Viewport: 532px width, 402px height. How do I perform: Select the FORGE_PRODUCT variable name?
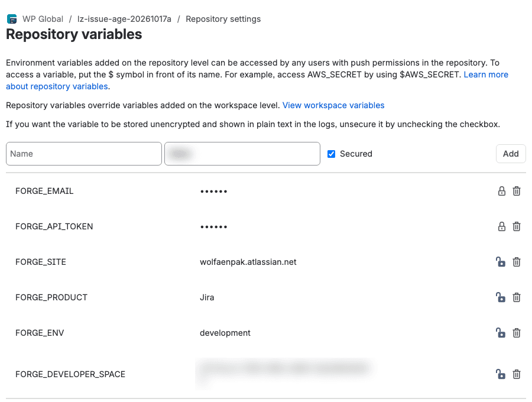coord(51,297)
